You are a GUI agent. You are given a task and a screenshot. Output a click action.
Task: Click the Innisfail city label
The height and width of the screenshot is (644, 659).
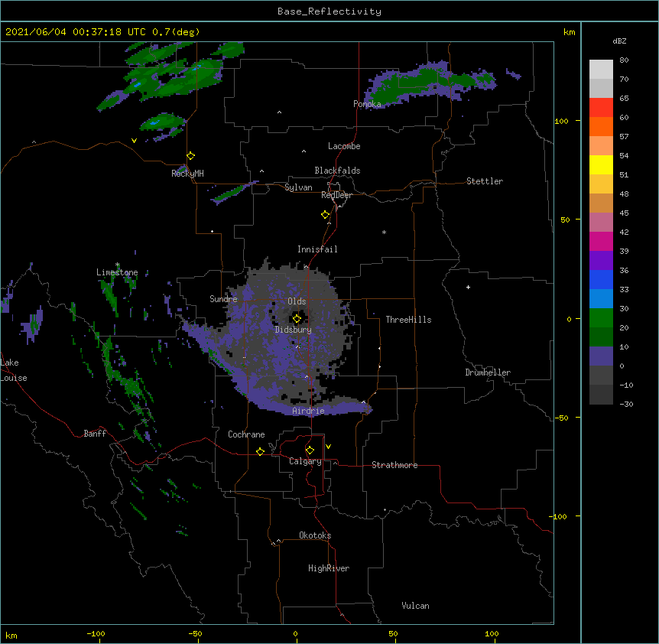[x=317, y=249]
